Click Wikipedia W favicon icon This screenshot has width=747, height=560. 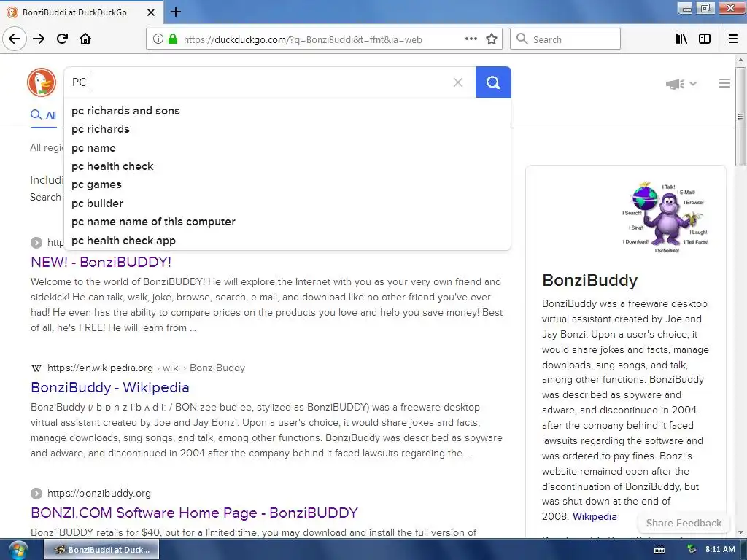tap(36, 368)
